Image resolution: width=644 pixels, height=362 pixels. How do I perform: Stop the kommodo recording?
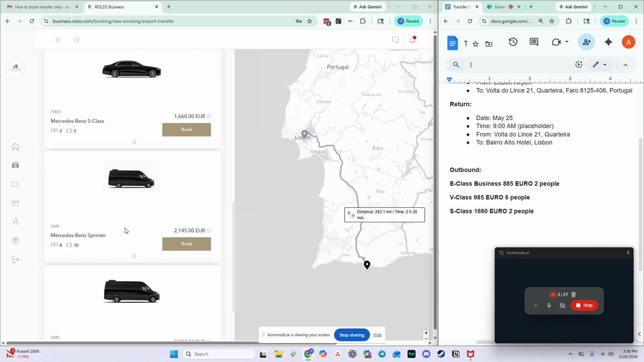tap(584, 305)
